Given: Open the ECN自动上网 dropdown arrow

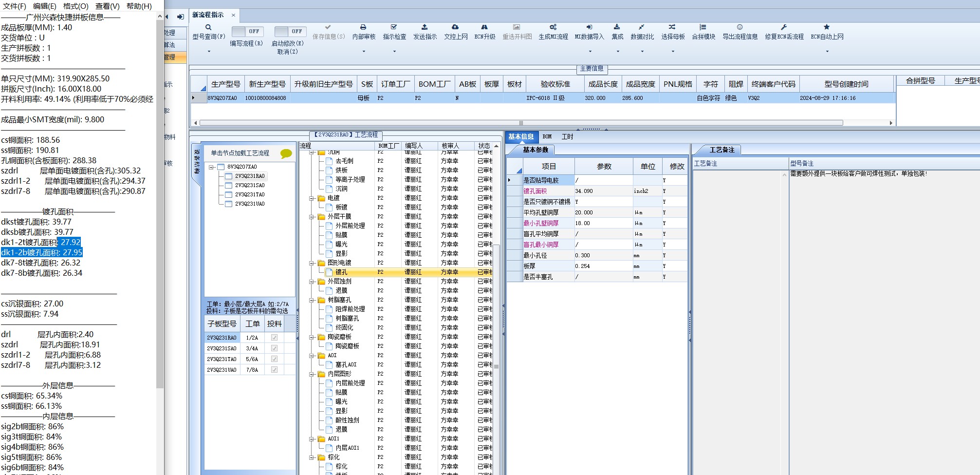Looking at the screenshot, I should pos(827,51).
